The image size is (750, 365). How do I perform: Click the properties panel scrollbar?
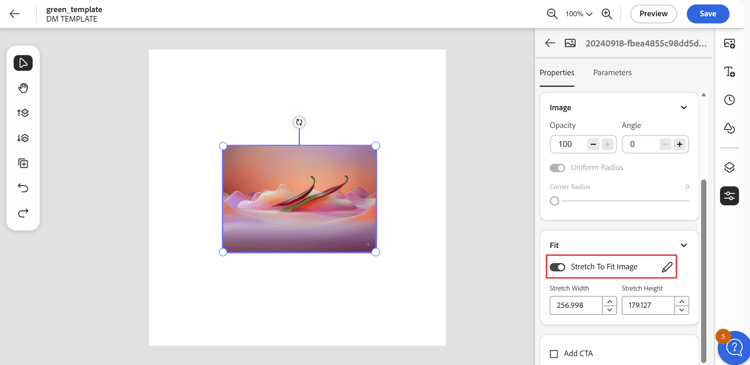tap(703, 270)
